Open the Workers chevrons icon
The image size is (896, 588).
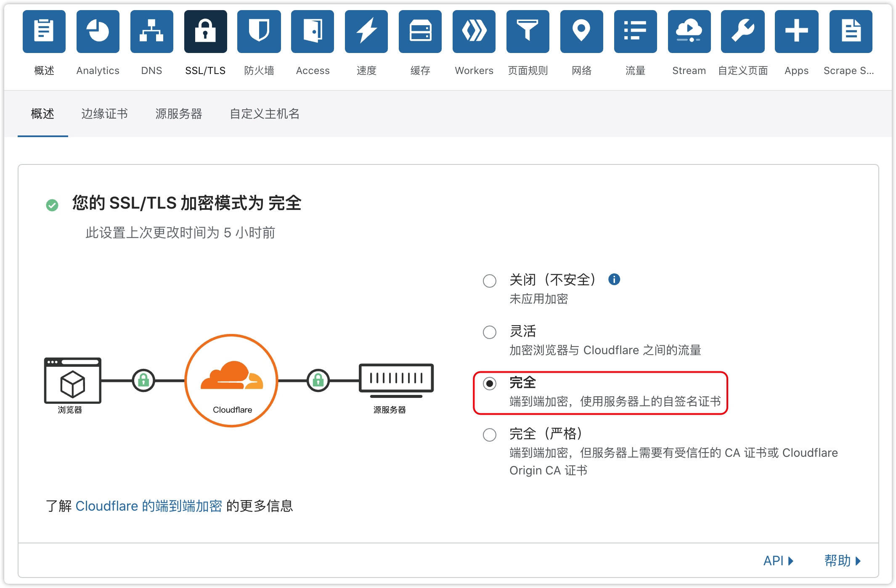pos(474,32)
